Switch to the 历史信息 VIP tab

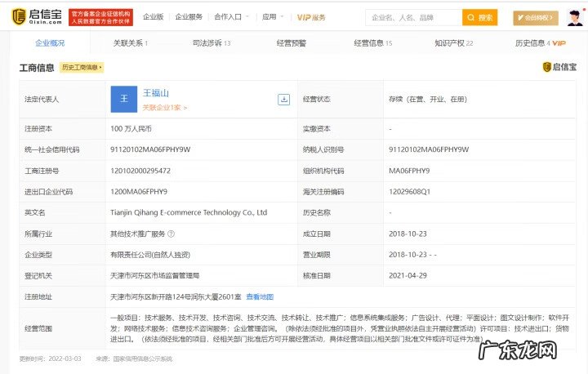[x=541, y=43]
